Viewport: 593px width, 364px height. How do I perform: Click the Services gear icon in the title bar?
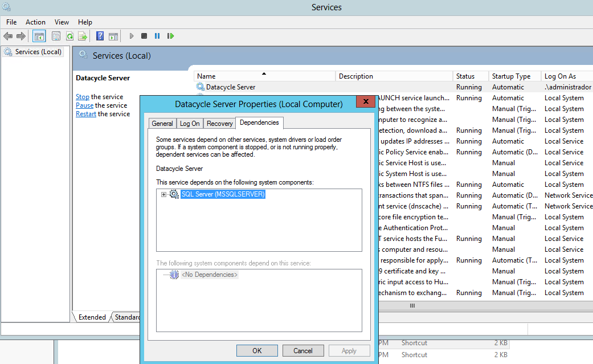[6, 7]
